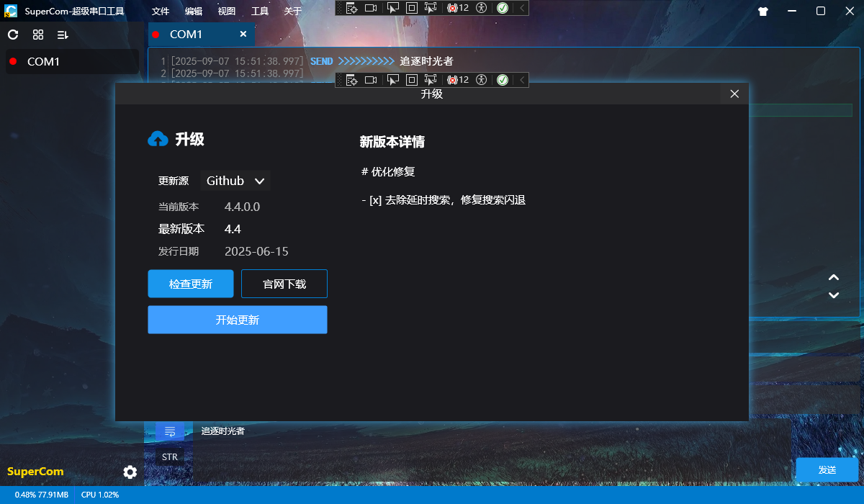This screenshot has width=864, height=504.
Task: Open the Github update source dropdown
Action: pos(235,181)
